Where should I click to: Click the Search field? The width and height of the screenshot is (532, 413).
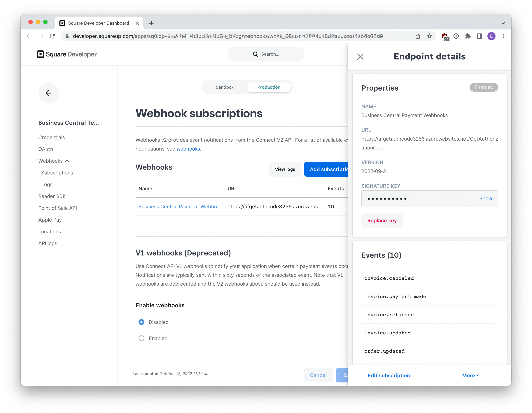click(266, 54)
